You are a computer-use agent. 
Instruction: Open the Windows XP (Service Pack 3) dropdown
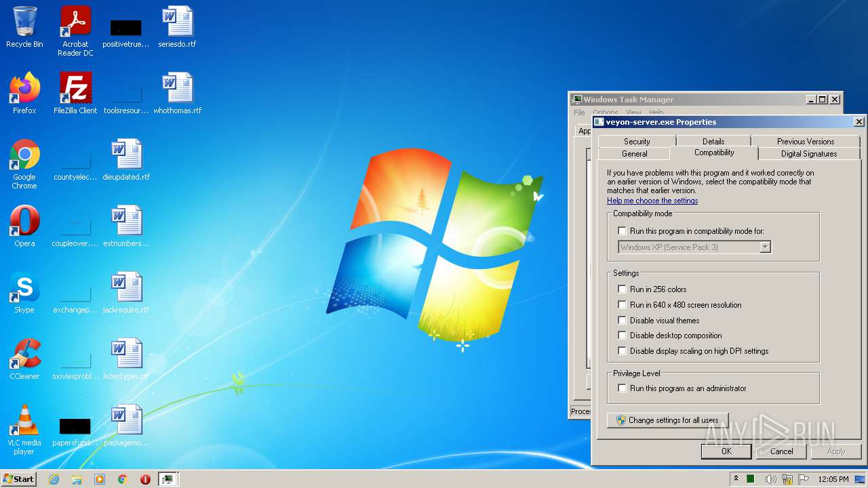tap(694, 247)
